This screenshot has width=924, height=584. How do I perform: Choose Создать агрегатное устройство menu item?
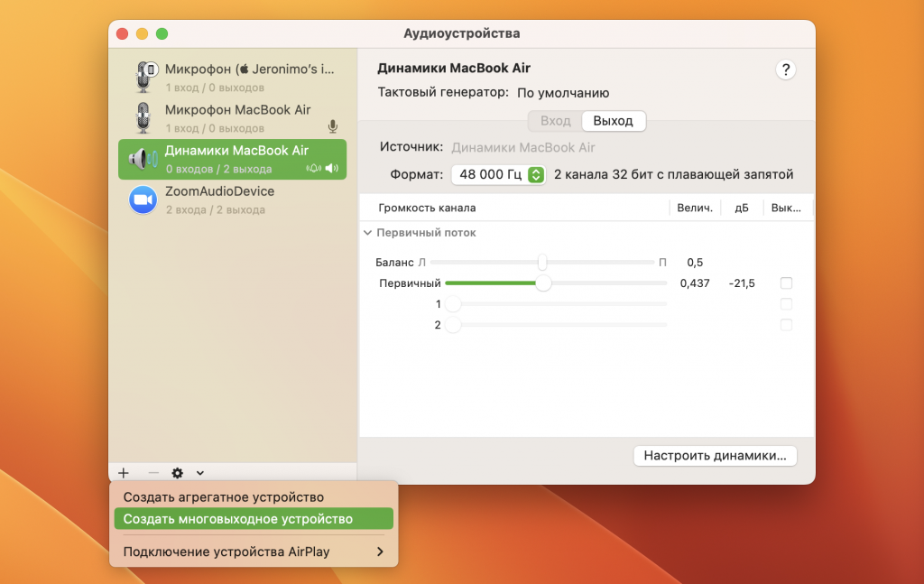[224, 497]
